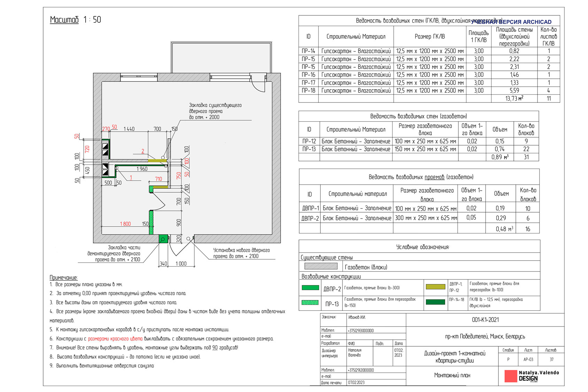Click the '0,89 м³' total volume cell
The height and width of the screenshot is (392, 588).
click(x=500, y=157)
